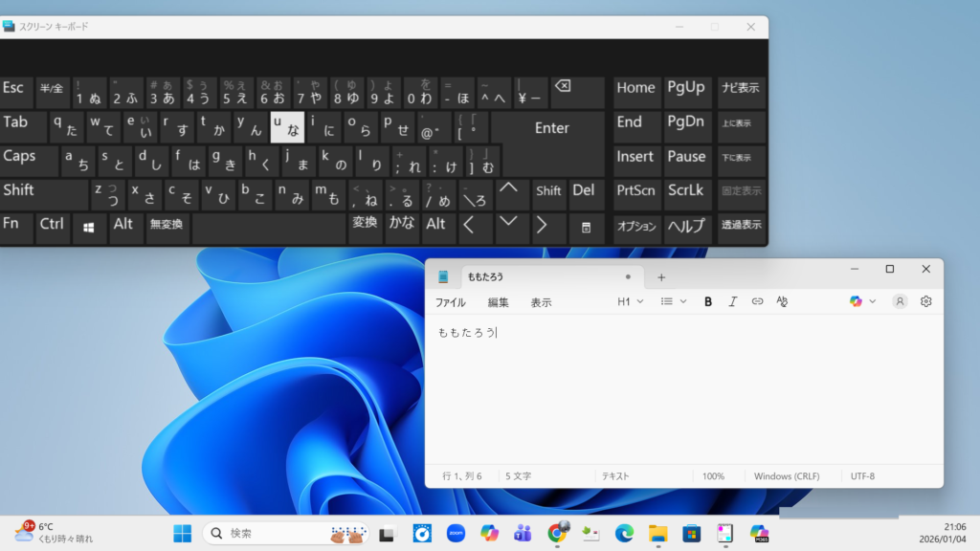The width and height of the screenshot is (980, 551).
Task: Click the 100% zoom level in status bar
Action: [x=713, y=476]
